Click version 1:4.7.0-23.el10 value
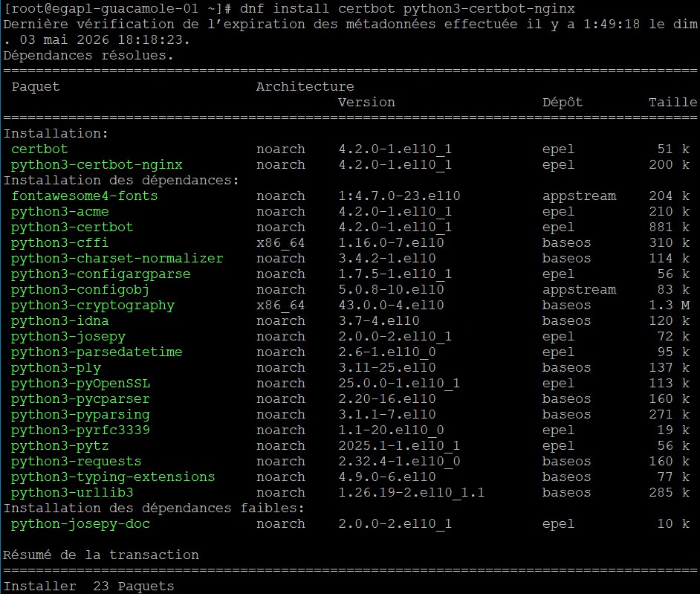Image resolution: width=700 pixels, height=594 pixels. pyautogui.click(x=399, y=196)
